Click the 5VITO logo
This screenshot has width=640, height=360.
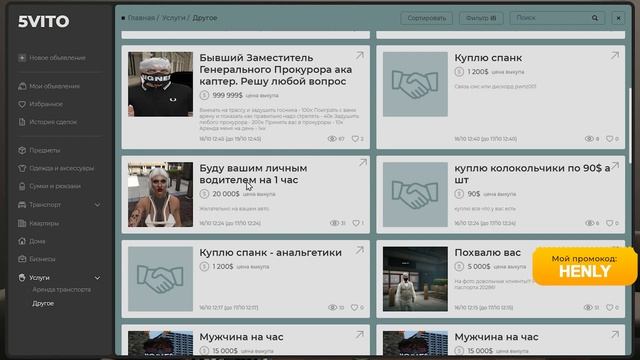(44, 21)
